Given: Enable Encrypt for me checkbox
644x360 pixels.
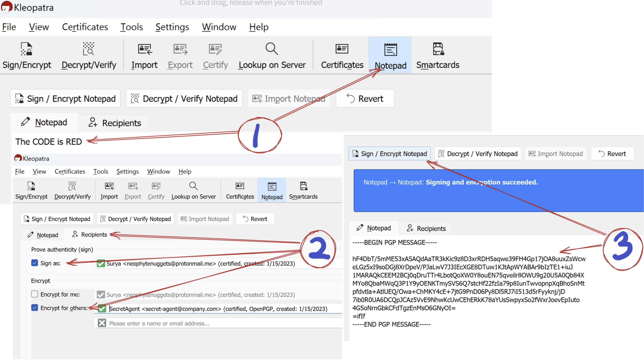Looking at the screenshot, I should (34, 294).
